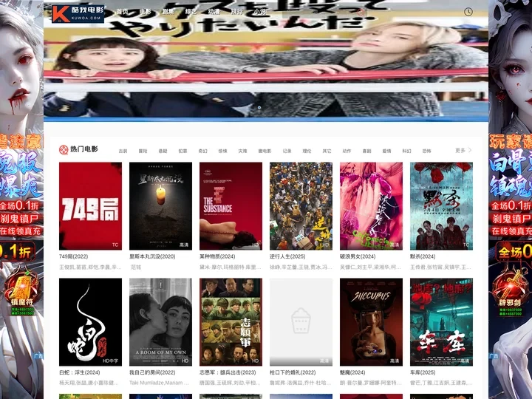Filter hot movies by 其它

point(327,151)
